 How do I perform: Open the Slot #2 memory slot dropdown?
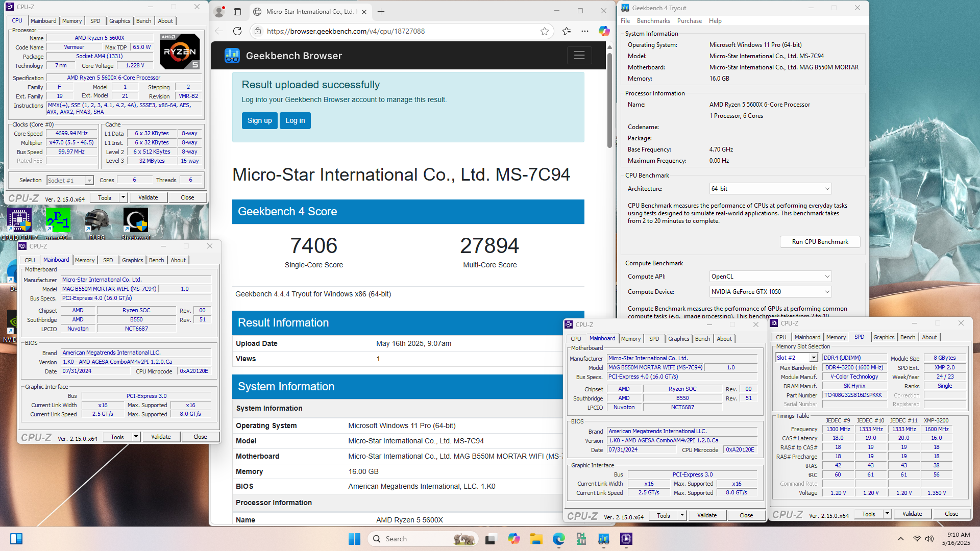click(x=796, y=358)
